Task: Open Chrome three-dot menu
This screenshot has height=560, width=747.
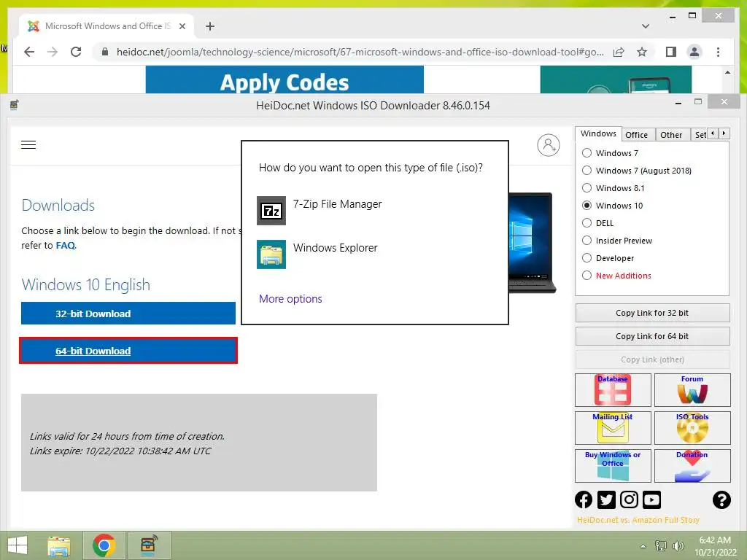Action: click(x=718, y=52)
